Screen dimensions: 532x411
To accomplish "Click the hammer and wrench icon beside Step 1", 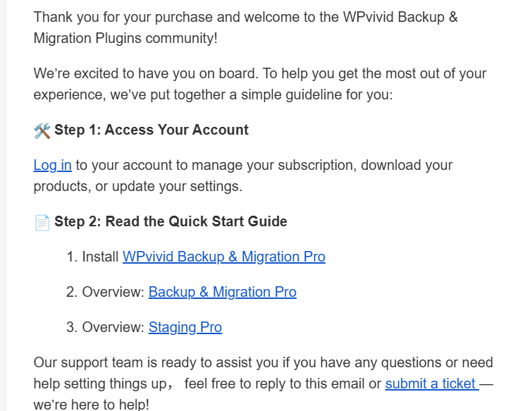I will (x=42, y=130).
